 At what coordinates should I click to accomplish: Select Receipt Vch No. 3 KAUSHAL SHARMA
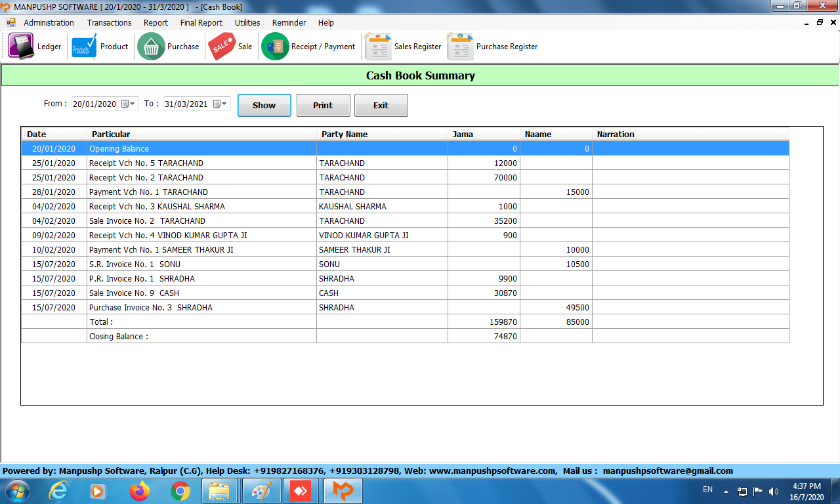pos(405,206)
